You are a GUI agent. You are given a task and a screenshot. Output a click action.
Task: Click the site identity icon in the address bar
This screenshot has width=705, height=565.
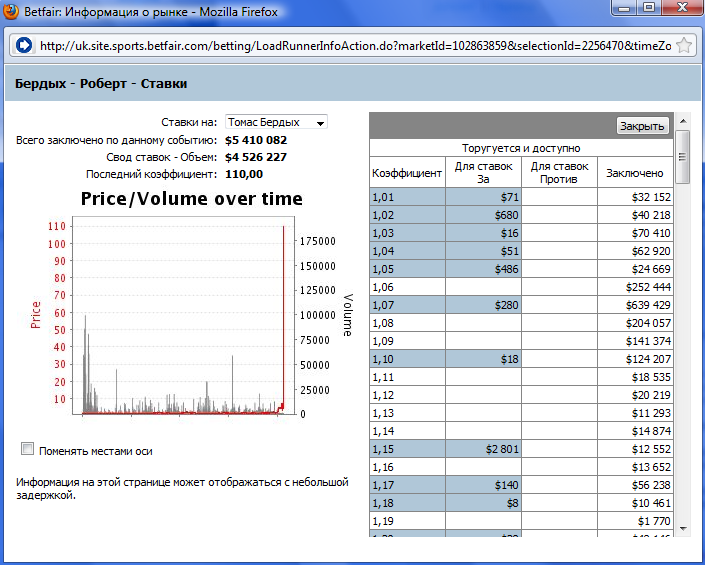pyautogui.click(x=24, y=46)
